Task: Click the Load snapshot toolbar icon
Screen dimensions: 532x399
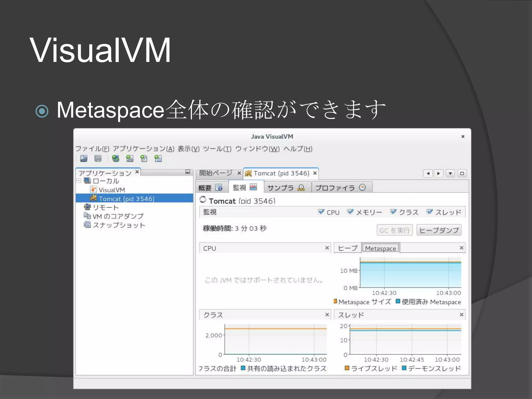Action: 84,158
